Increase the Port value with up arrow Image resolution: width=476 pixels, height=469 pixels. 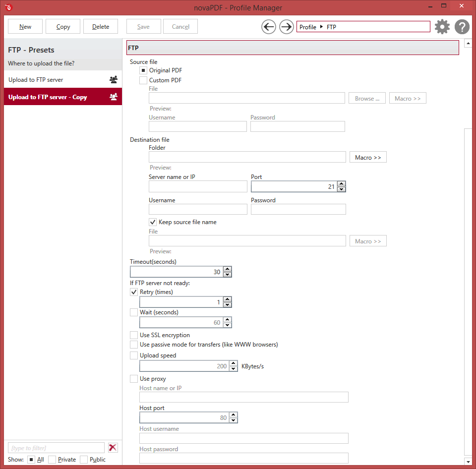(x=342, y=183)
